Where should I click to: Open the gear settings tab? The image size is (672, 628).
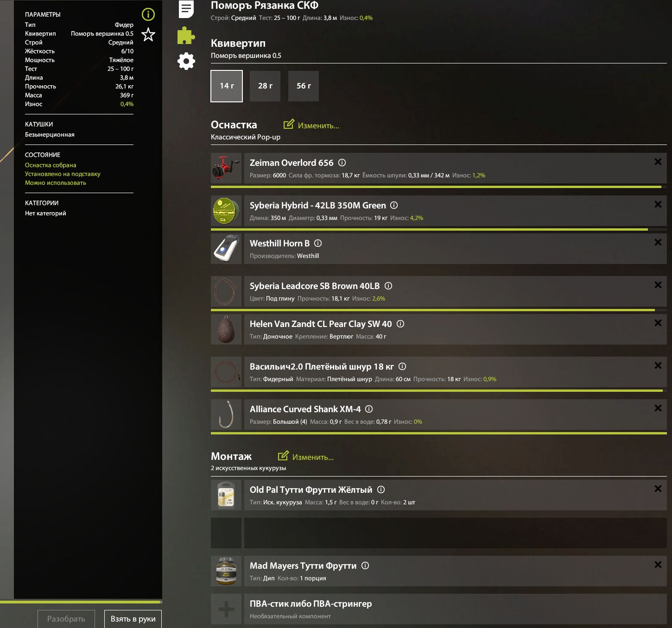(186, 61)
